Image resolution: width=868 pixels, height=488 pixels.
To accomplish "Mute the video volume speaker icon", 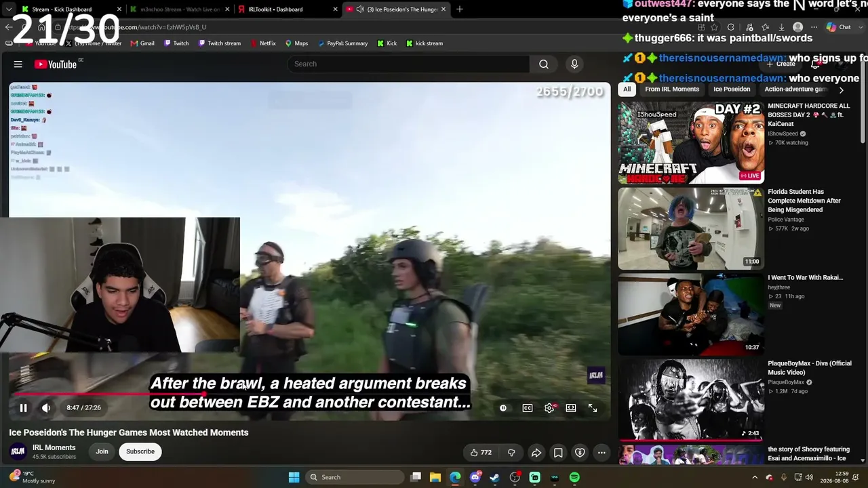I will [x=46, y=408].
